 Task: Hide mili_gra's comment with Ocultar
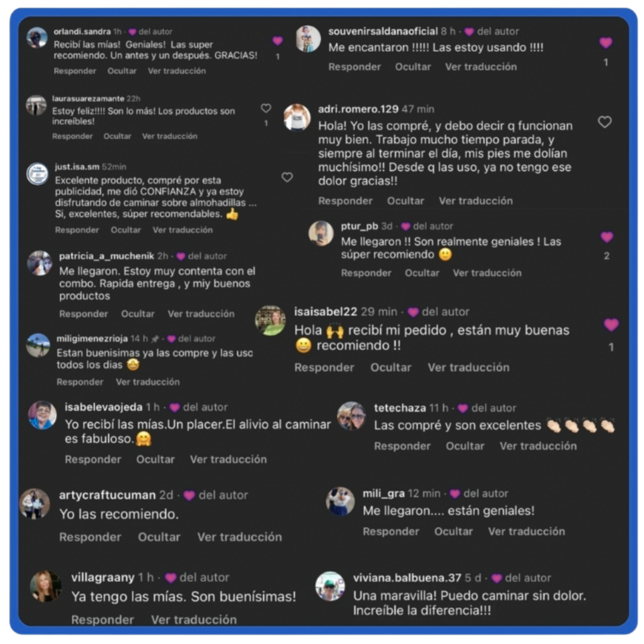tap(453, 531)
